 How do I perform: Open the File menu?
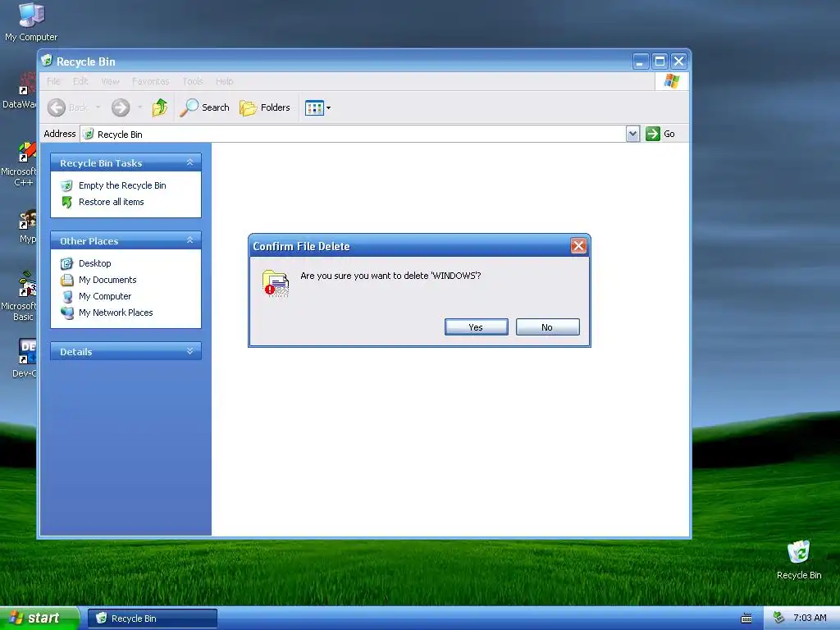pyautogui.click(x=53, y=81)
